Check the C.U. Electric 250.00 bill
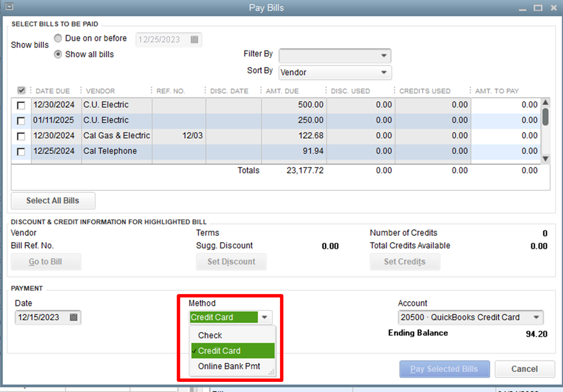The image size is (563, 392). click(x=21, y=121)
